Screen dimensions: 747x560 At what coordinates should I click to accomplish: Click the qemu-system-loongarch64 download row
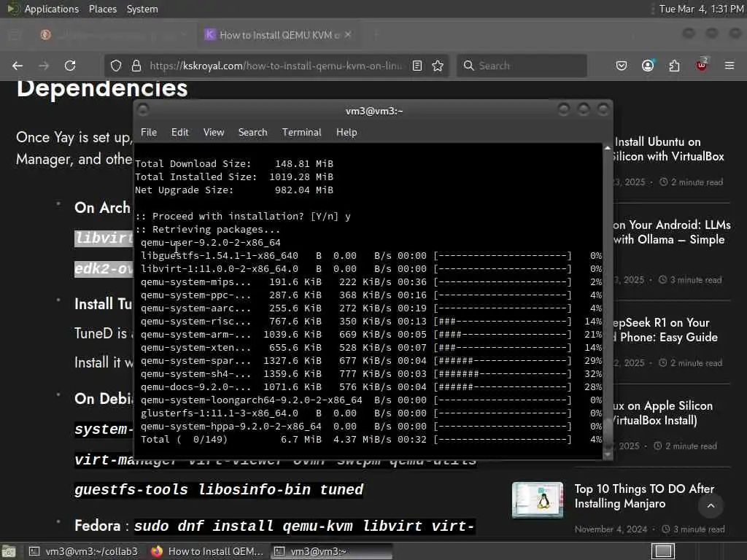(371, 400)
